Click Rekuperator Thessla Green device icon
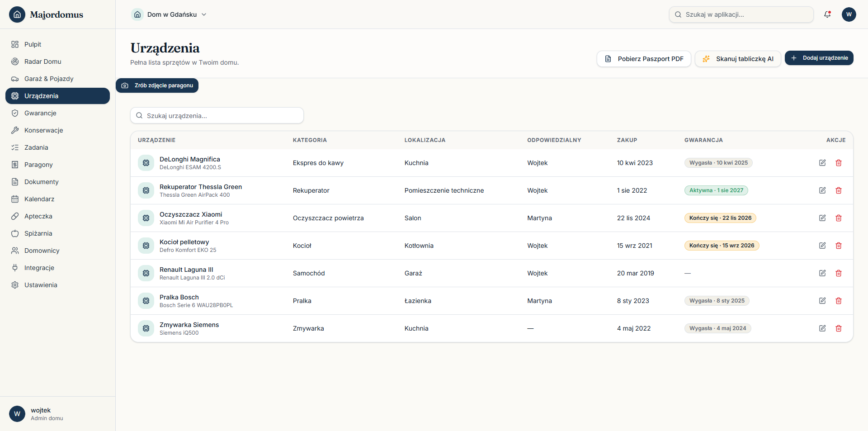 pyautogui.click(x=146, y=190)
